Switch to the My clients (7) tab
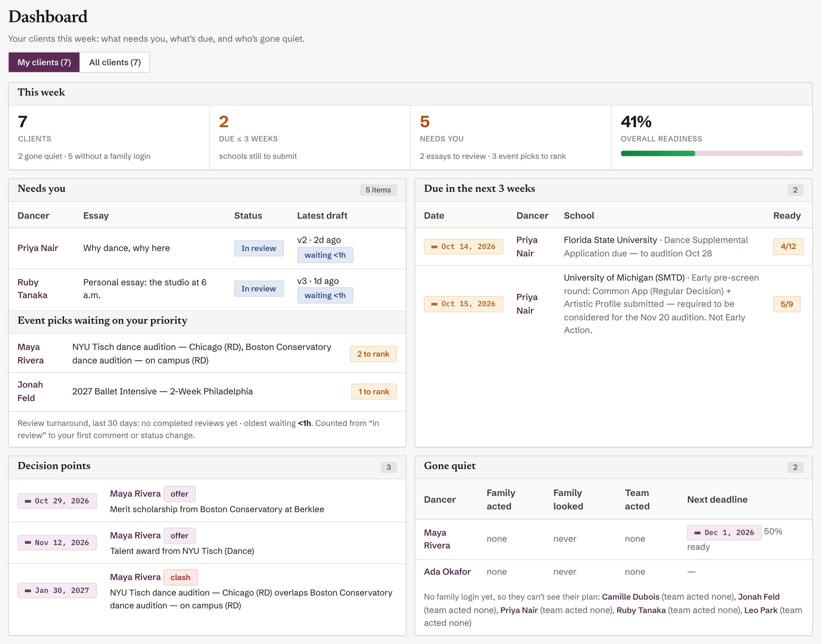The image size is (821, 644). coord(44,62)
